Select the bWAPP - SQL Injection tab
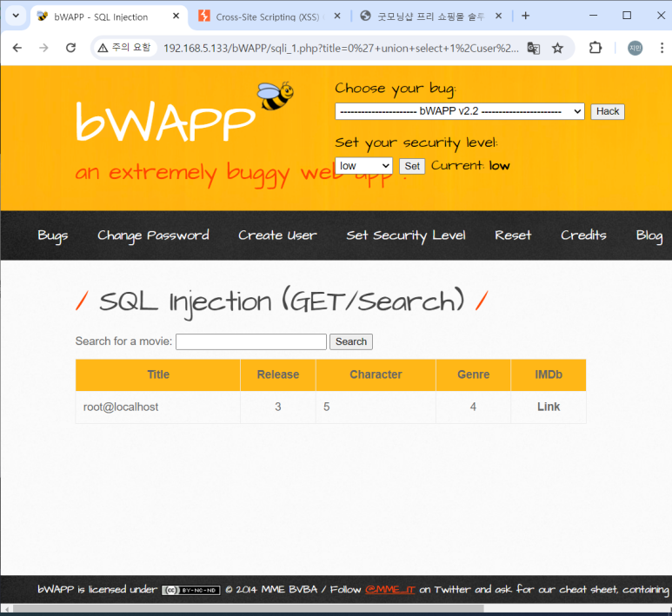 point(101,17)
